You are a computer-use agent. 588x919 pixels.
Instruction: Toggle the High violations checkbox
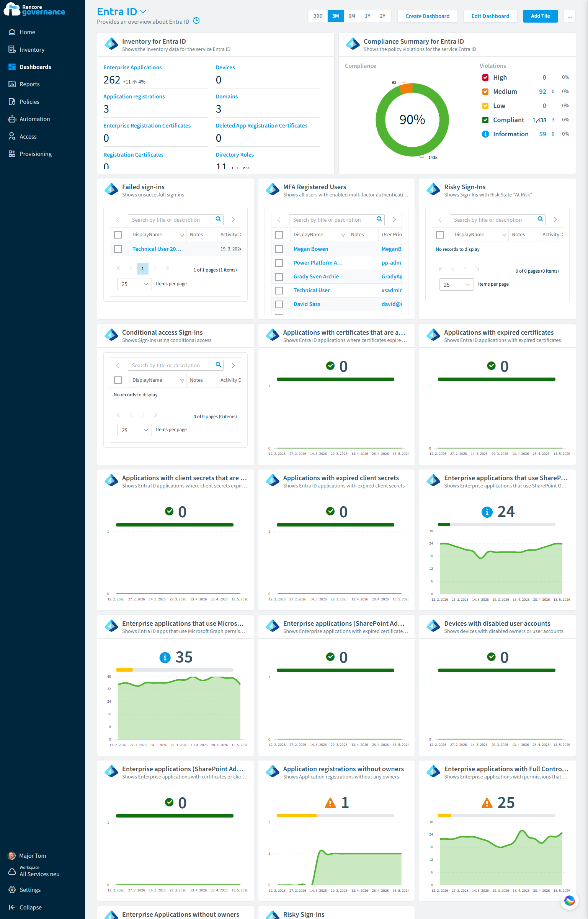tap(485, 78)
